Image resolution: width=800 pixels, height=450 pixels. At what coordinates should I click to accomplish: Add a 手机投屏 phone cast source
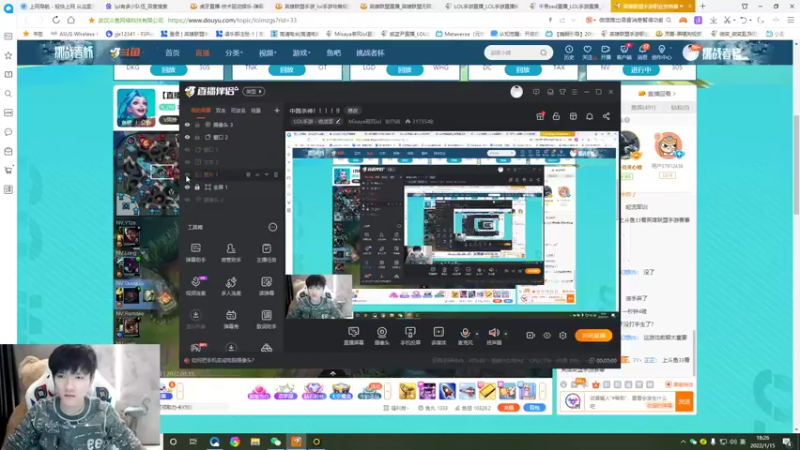pyautogui.click(x=410, y=336)
